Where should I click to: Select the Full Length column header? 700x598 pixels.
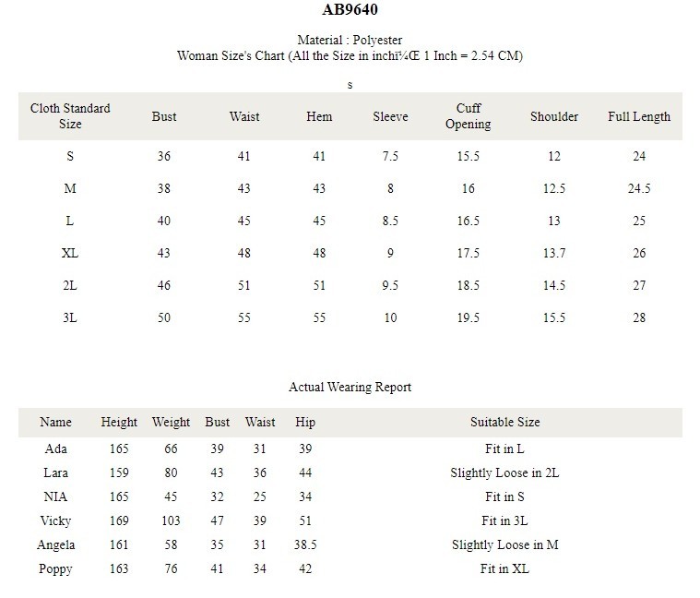click(639, 116)
